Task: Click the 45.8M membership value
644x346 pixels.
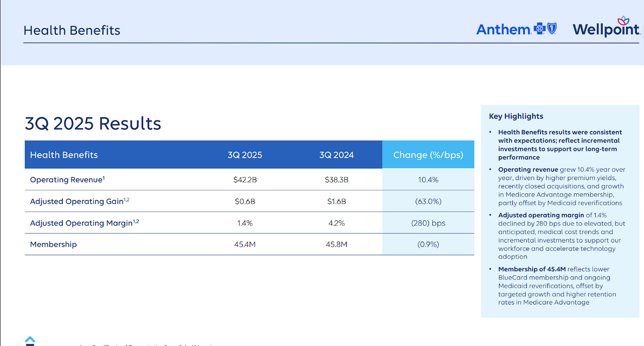Action: [x=337, y=245]
